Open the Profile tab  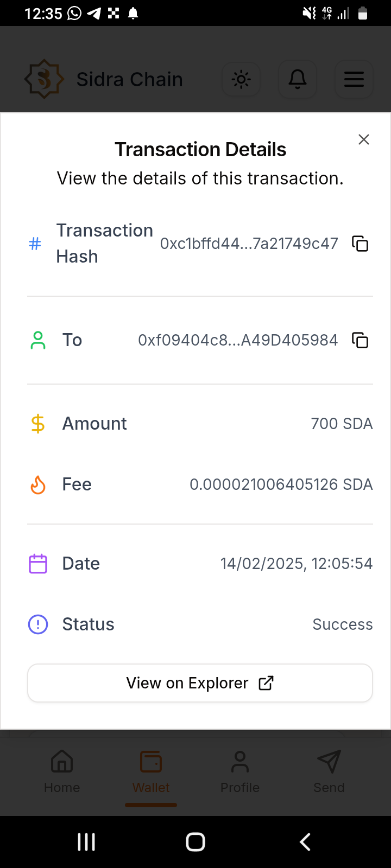[240, 771]
